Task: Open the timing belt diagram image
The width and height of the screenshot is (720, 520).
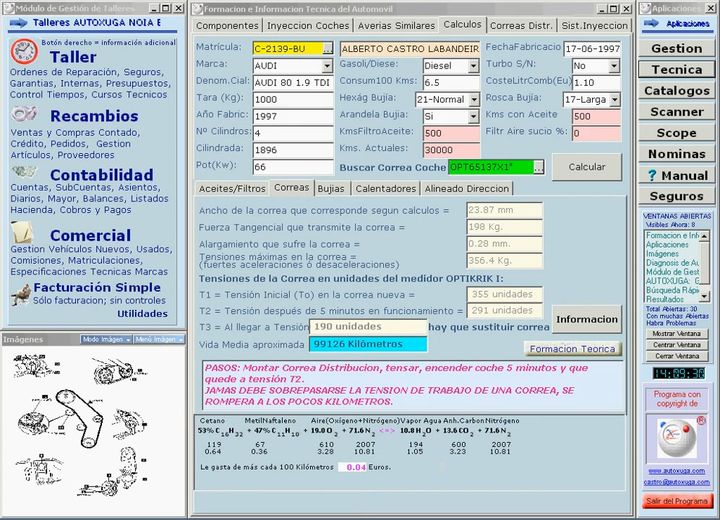Action: tap(79, 419)
